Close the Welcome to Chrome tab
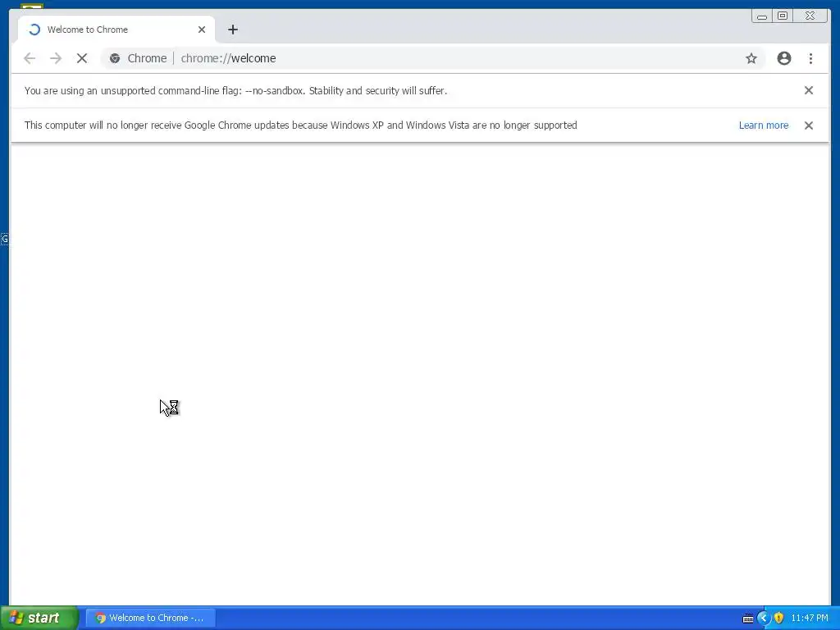This screenshot has height=630, width=840. (x=202, y=30)
